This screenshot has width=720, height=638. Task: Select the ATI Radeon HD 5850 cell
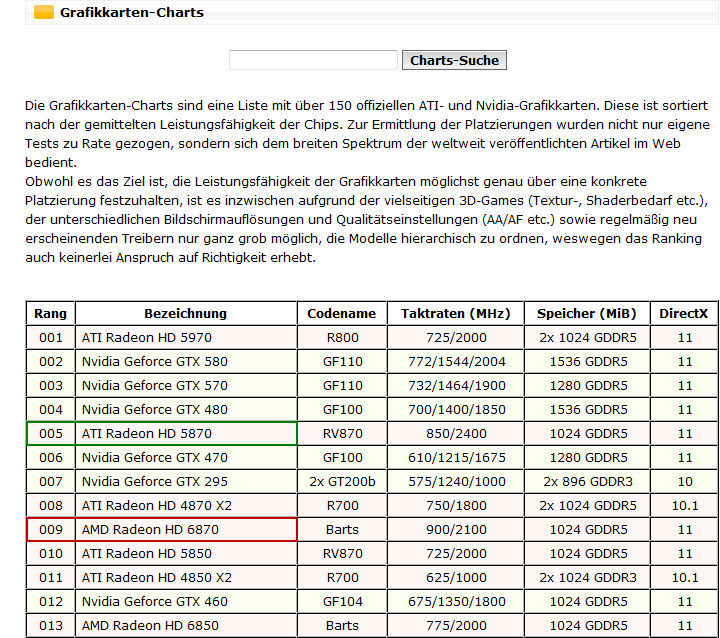(186, 553)
